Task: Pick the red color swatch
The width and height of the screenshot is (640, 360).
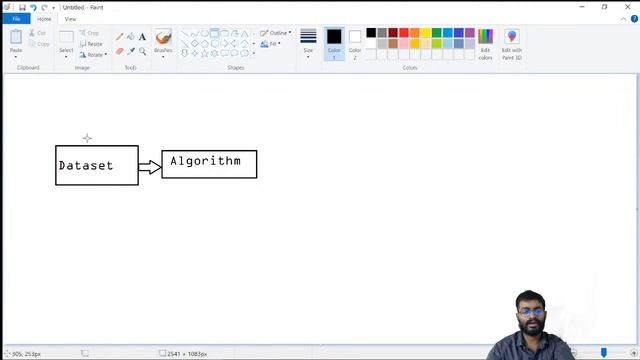Action: [x=404, y=33]
